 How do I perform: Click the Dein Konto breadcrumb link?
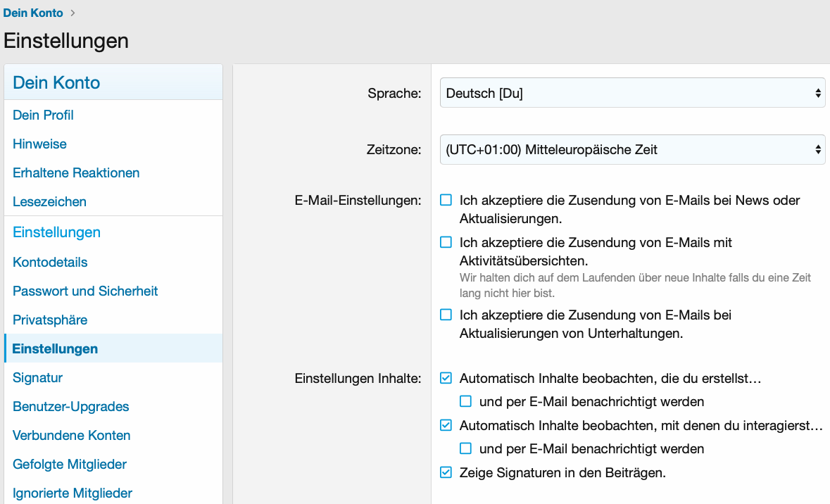33,13
